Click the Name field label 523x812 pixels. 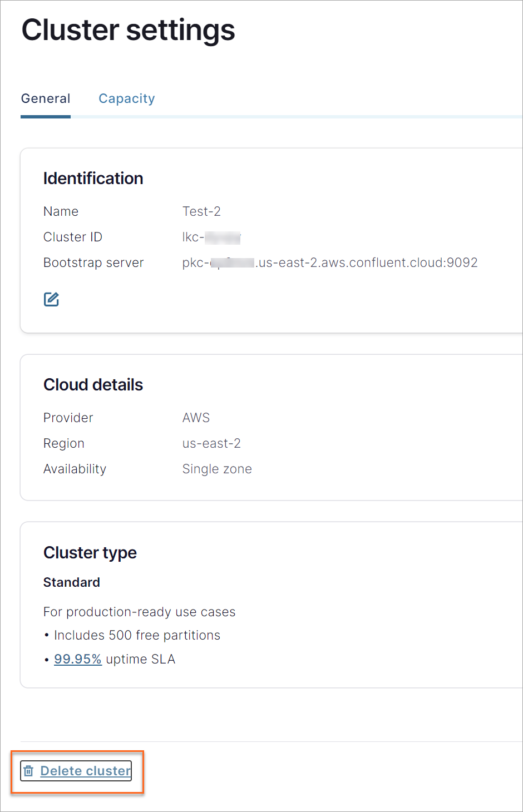coord(61,211)
